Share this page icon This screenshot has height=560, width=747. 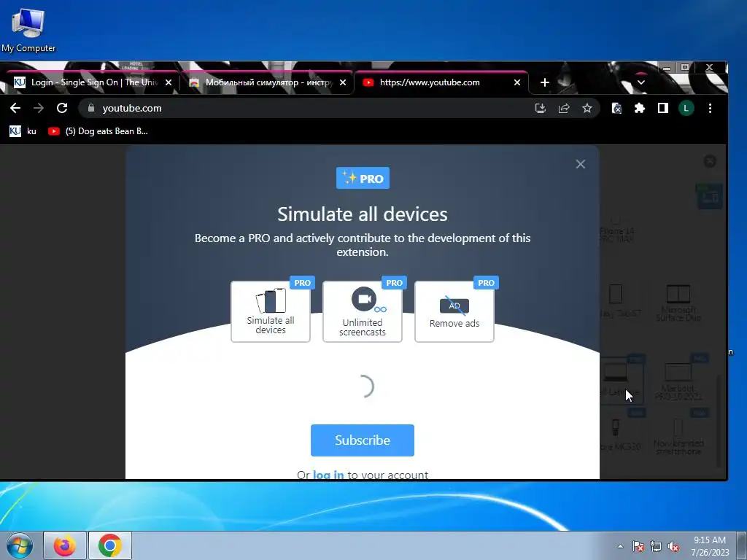(564, 108)
